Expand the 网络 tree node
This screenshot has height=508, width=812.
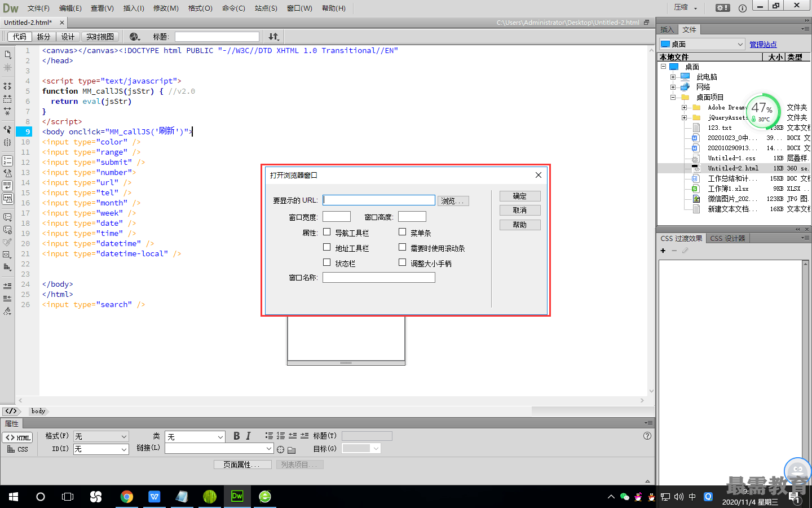tap(673, 87)
